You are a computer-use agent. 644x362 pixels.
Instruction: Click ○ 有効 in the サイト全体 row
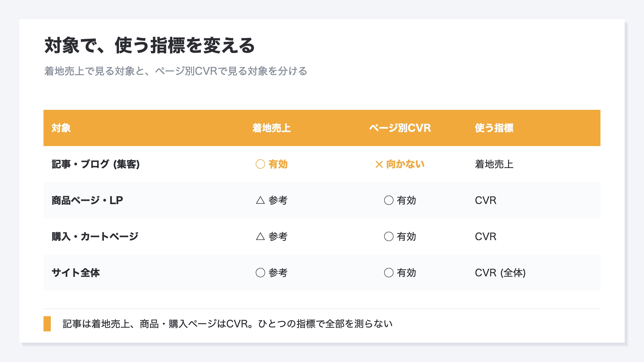coord(400,273)
